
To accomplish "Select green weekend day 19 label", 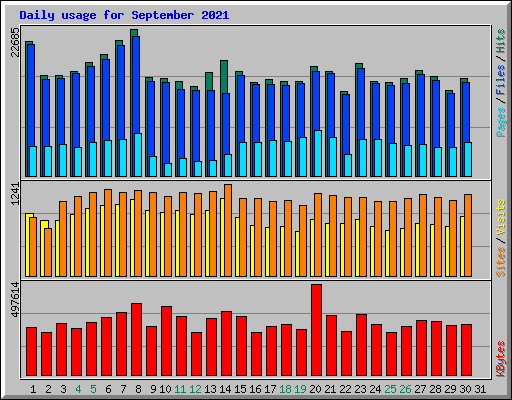I will (300, 389).
